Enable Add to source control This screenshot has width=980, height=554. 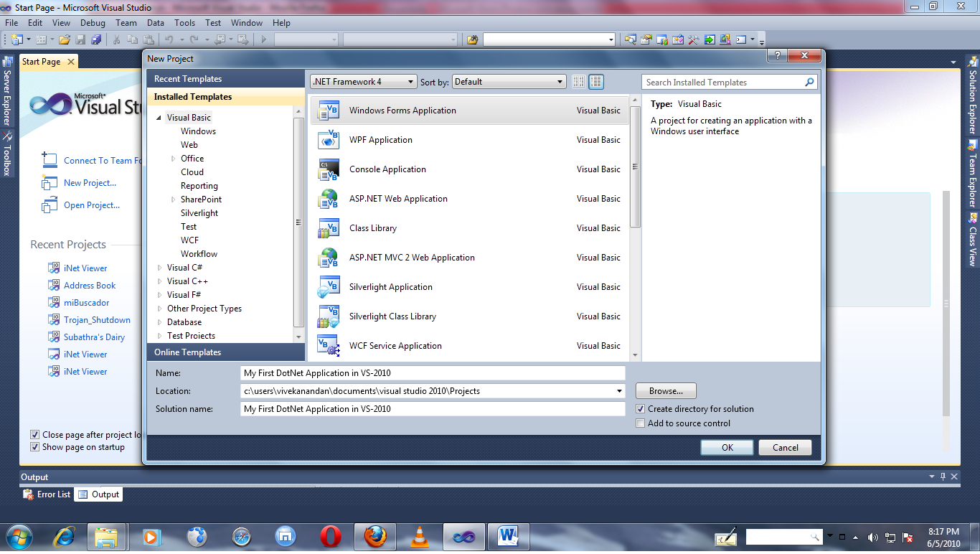click(640, 423)
